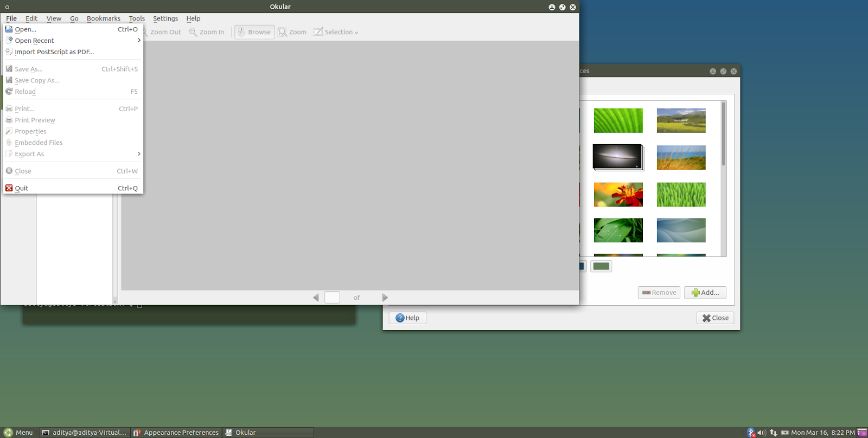Open the View menu
Image resolution: width=868 pixels, height=438 pixels.
[x=54, y=18]
